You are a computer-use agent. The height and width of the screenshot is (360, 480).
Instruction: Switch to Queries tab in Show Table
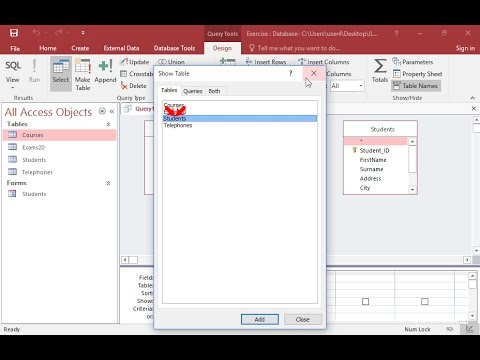point(193,91)
